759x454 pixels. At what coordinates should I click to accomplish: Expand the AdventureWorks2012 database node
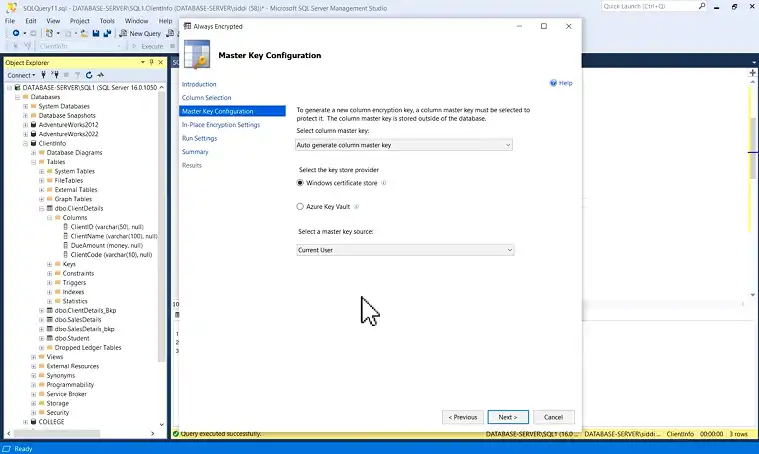pos(26,125)
